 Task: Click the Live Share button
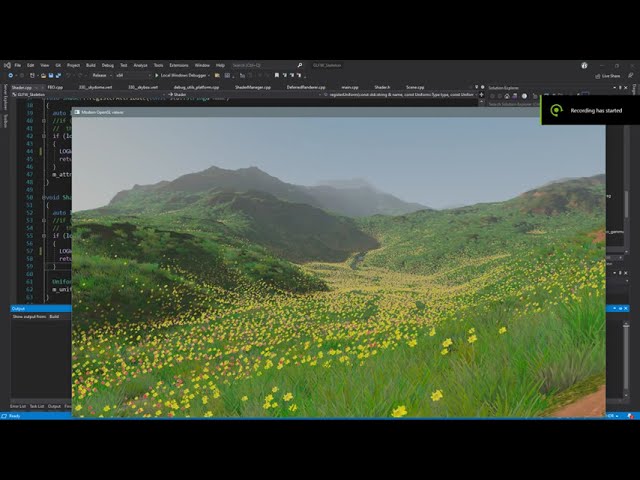click(608, 76)
